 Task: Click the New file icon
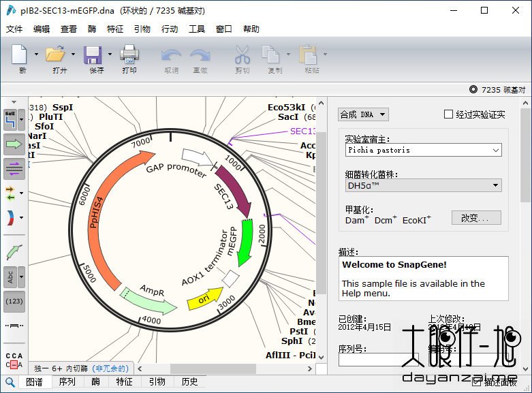[19, 54]
